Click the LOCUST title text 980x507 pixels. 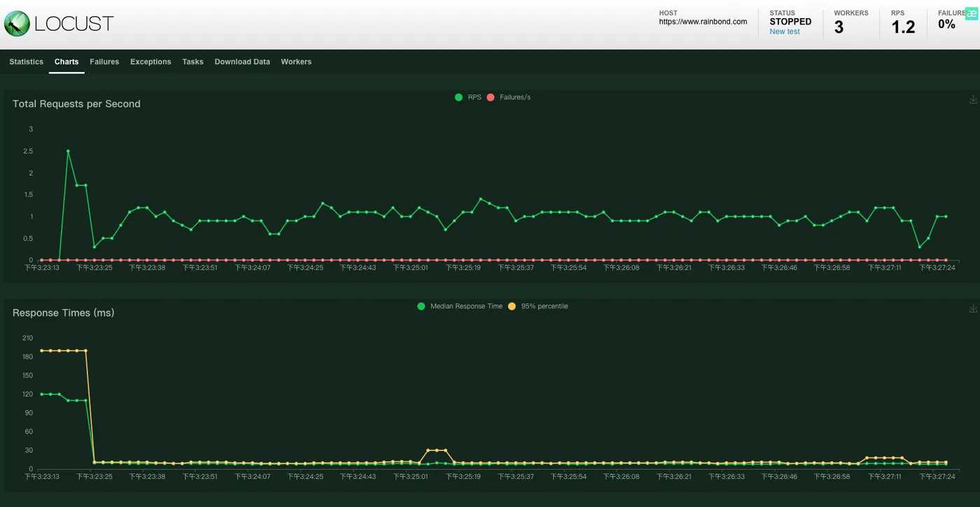pyautogui.click(x=73, y=24)
